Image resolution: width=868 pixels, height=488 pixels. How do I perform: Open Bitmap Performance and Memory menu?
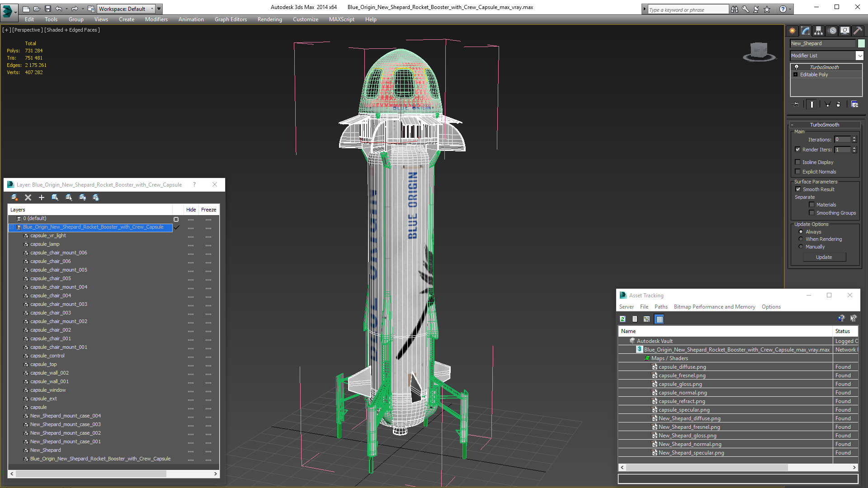coord(715,307)
